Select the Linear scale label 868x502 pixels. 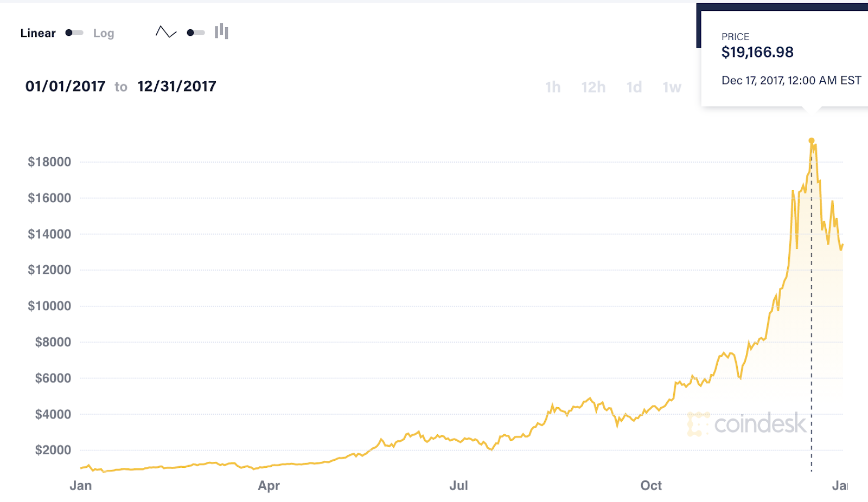pos(38,33)
